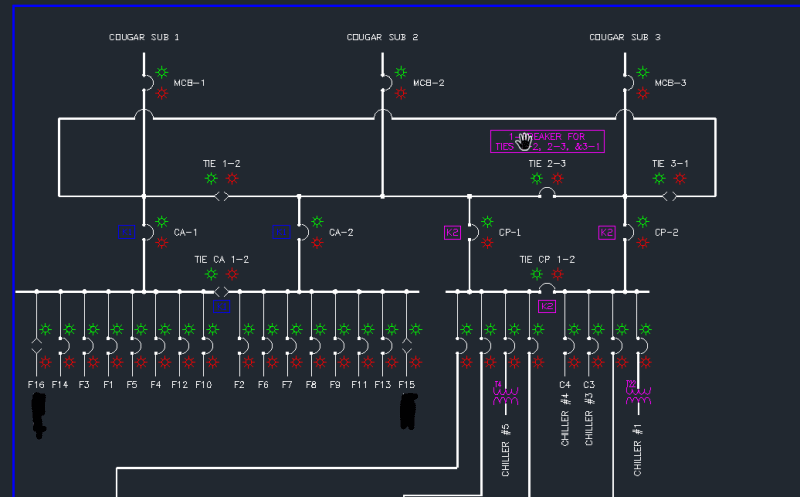Viewport: 800px width, 497px height.
Task: Click red light under TIE CP 1-2
Action: click(558, 275)
